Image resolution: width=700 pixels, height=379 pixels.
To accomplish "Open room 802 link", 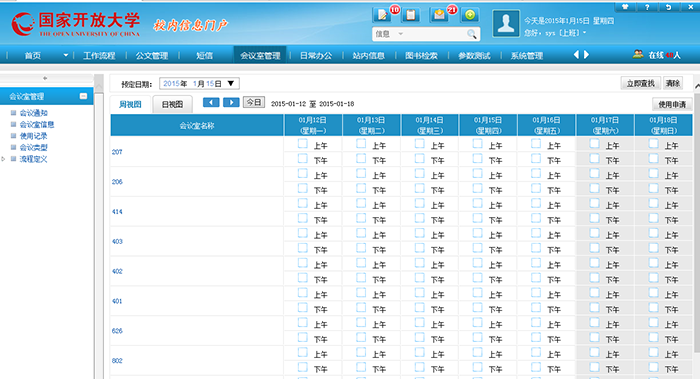I will pos(117,361).
